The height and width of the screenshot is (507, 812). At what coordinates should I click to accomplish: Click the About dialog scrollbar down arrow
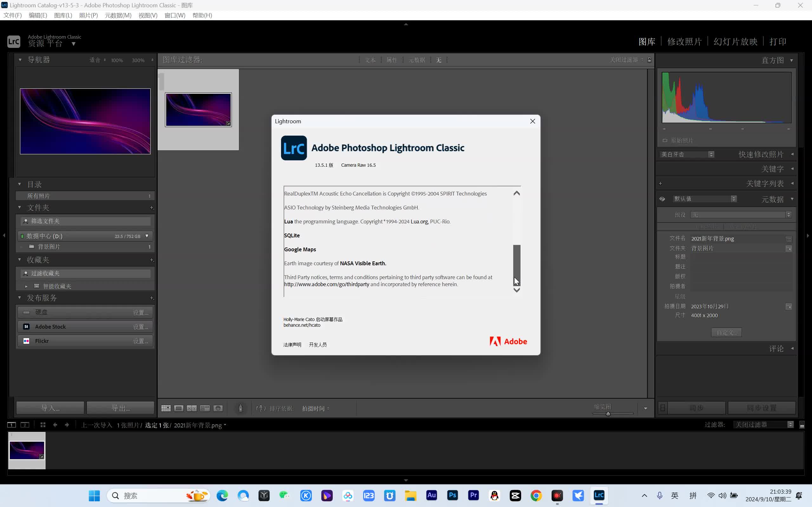pos(517,290)
